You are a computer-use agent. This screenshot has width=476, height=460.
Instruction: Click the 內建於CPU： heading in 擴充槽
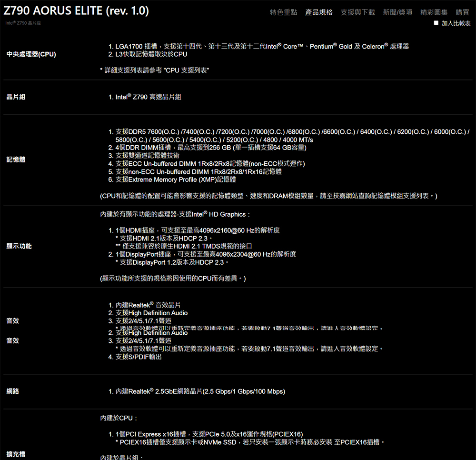pyautogui.click(x=119, y=419)
